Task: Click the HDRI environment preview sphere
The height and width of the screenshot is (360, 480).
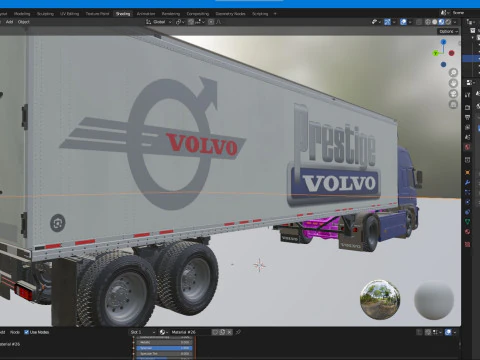Action: click(x=380, y=299)
